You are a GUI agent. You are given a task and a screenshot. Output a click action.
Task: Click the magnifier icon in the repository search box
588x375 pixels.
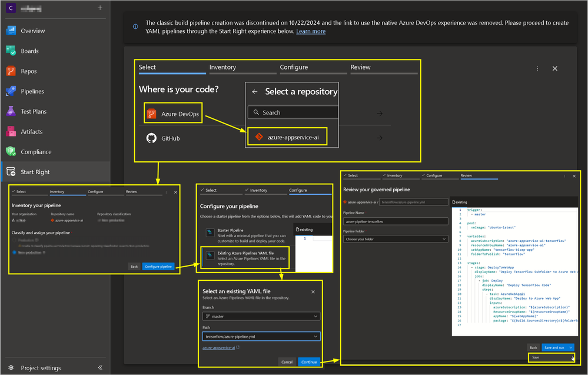click(256, 112)
